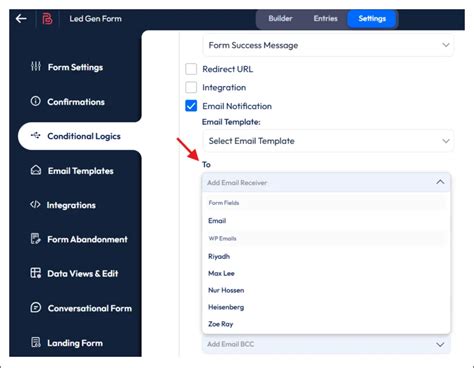
Task: Open the Form Success Message dropdown
Action: click(x=328, y=45)
